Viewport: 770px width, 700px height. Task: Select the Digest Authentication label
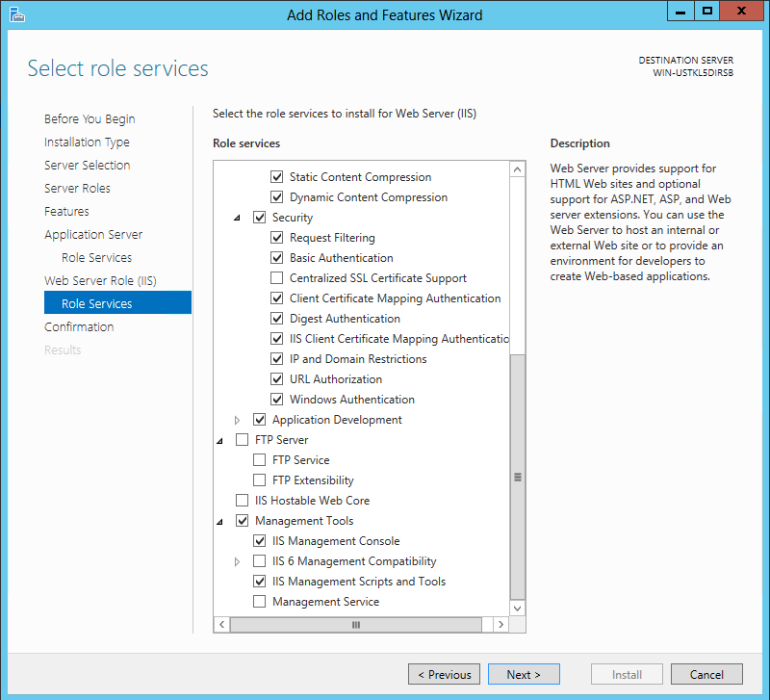click(345, 319)
